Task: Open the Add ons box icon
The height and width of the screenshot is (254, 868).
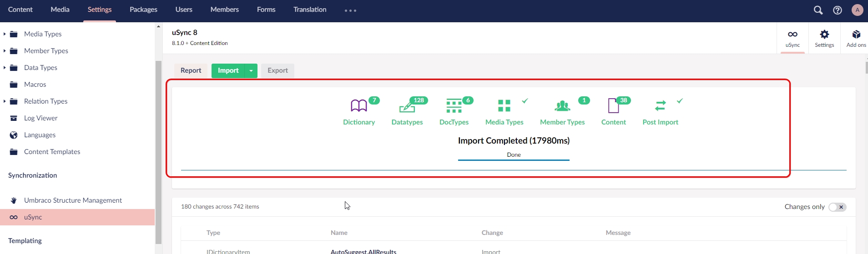Action: pyautogui.click(x=856, y=35)
